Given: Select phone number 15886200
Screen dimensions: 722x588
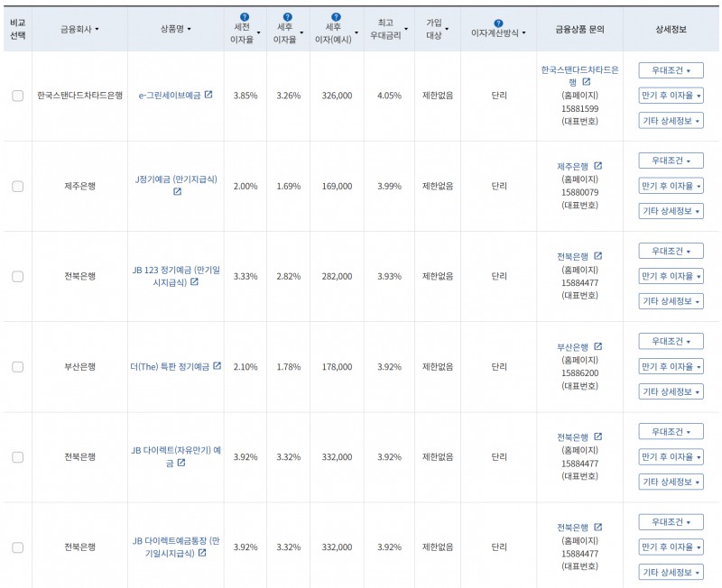Looking at the screenshot, I should tap(579, 373).
